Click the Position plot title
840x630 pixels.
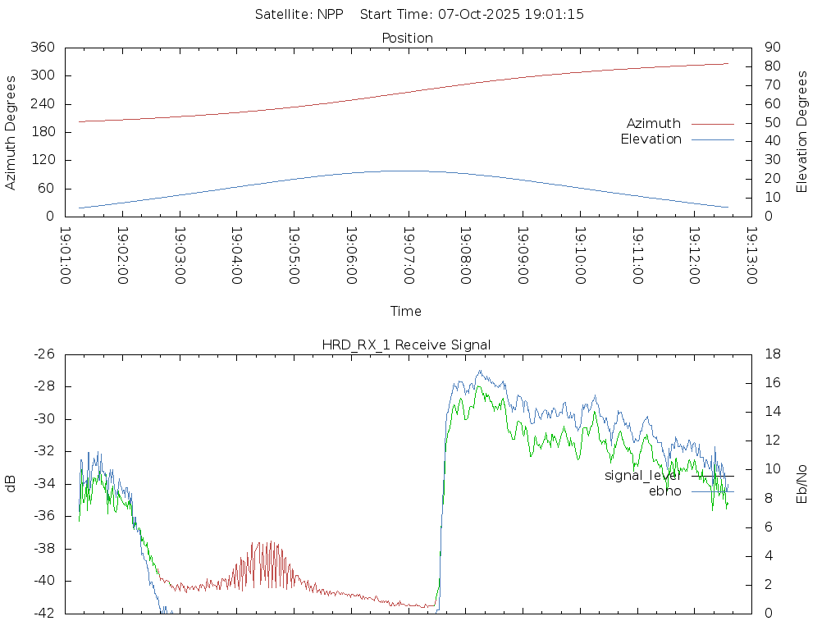[x=407, y=38]
